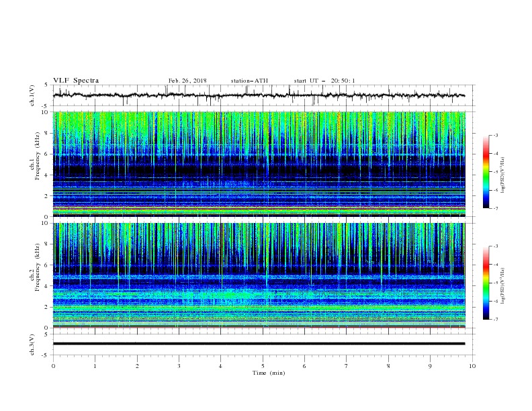The width and height of the screenshot is (532, 411).
Task: Click the "-7" tick on ch.2 colorbar
Action: (495, 320)
